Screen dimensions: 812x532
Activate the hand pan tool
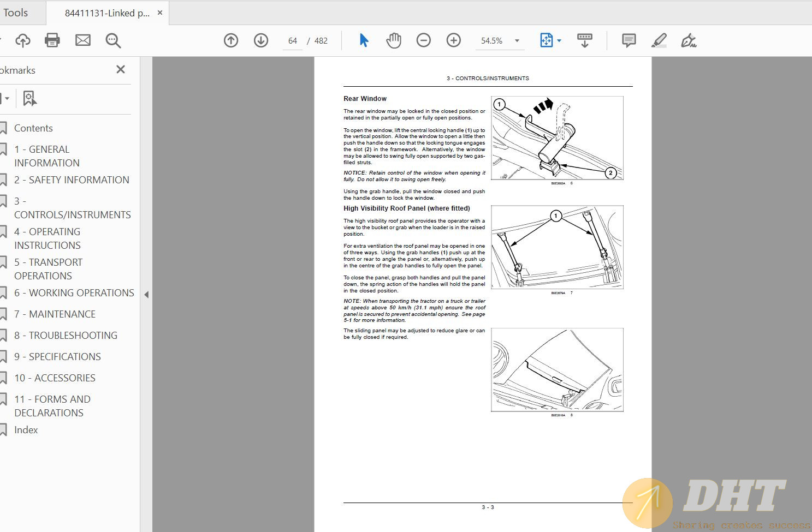tap(393, 40)
